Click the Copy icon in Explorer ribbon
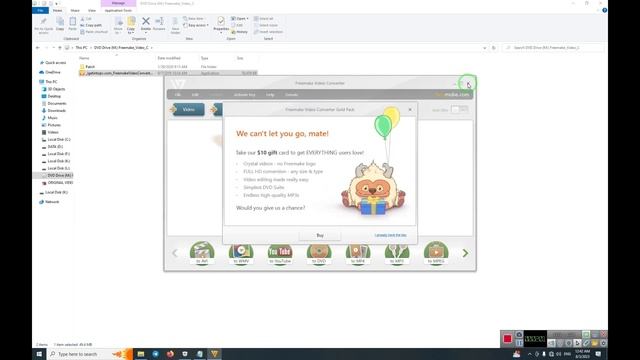 pyautogui.click(x=60, y=24)
